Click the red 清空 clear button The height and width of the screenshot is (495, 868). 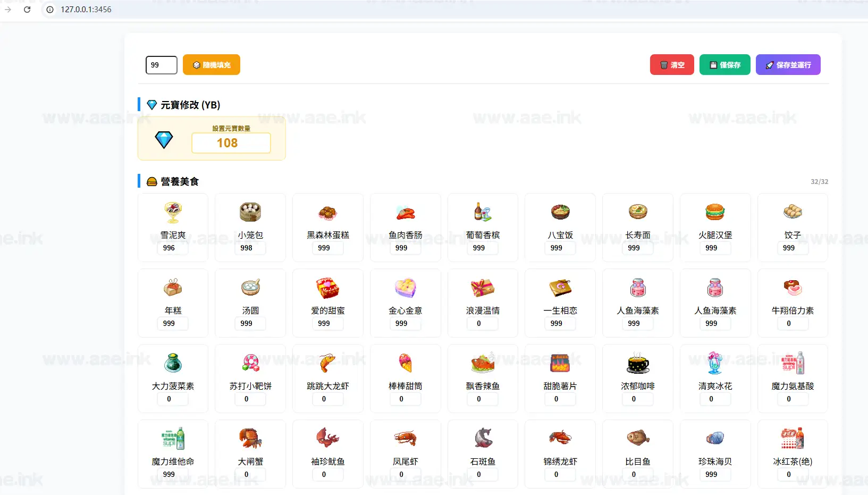point(672,65)
